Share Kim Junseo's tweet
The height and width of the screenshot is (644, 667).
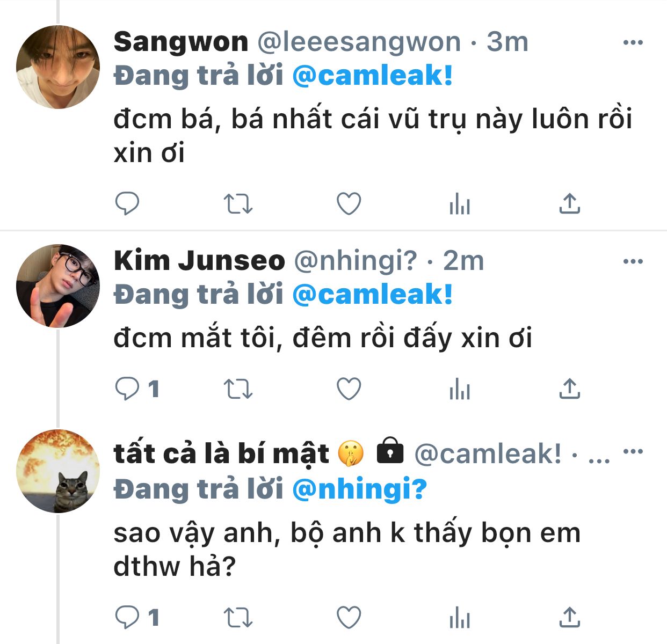tap(569, 389)
